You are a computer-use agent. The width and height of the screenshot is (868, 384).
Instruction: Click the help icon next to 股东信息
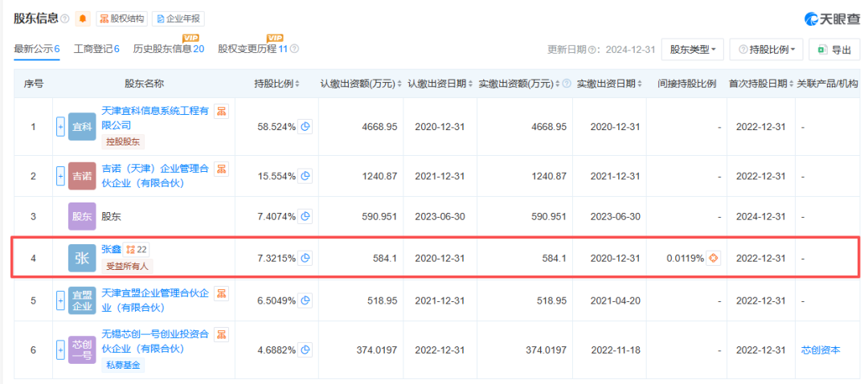coord(65,19)
